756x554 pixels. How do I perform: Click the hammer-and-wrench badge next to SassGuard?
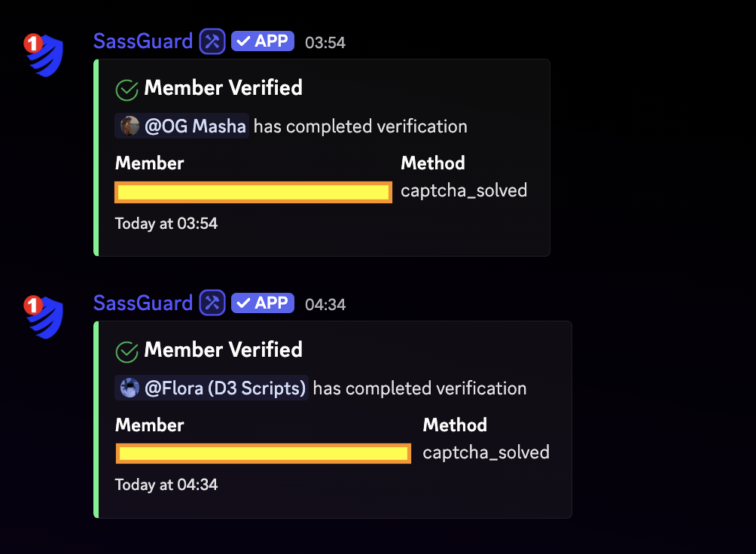212,41
